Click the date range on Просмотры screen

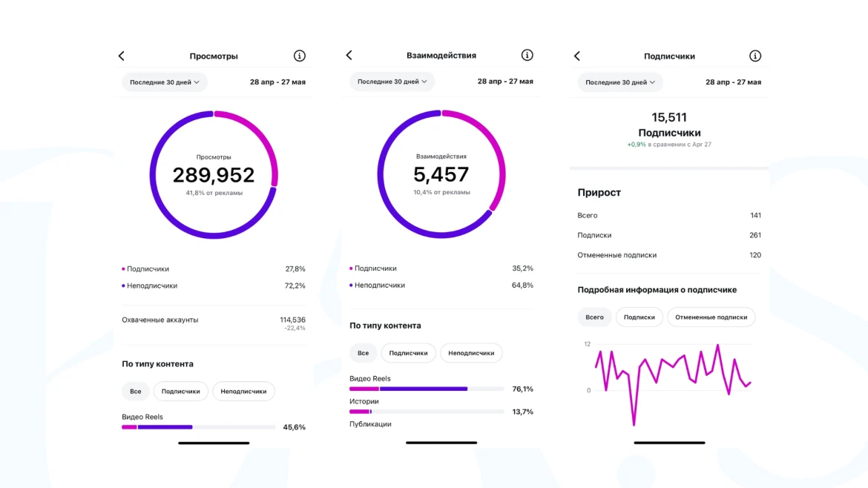278,82
